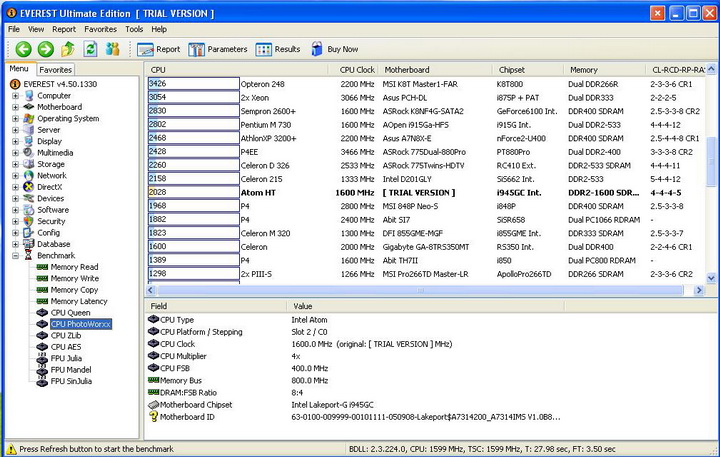This screenshot has width=720, height=457.
Task: Select the Benchmark hourglass icon
Action: 28,255
